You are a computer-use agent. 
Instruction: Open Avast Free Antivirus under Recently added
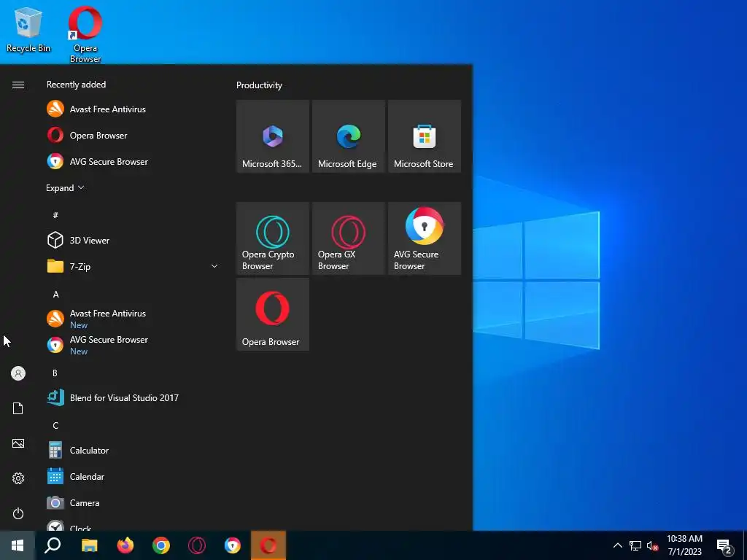click(133, 109)
